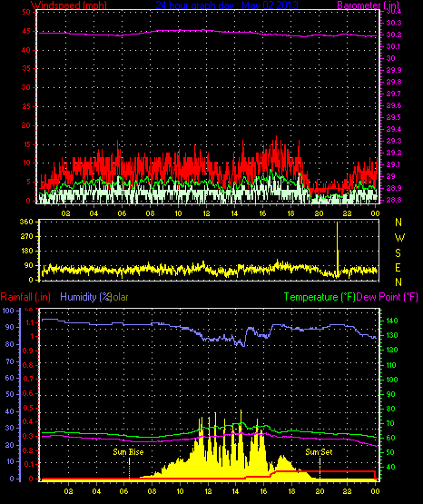
Task: Click the Sun Rise marker label
Action: [x=128, y=452]
